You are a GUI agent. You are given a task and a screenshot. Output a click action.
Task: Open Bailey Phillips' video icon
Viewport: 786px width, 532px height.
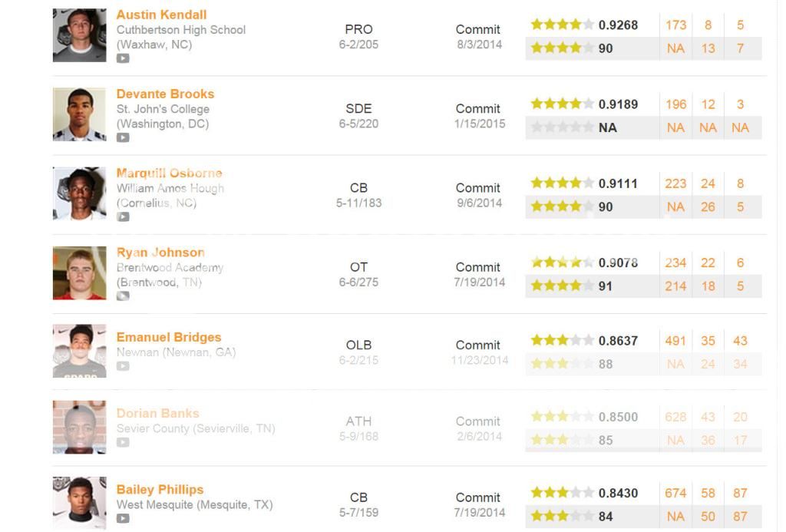click(123, 519)
